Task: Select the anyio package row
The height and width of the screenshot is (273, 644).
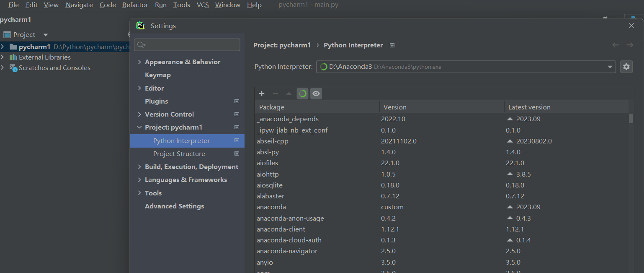Action: (441, 262)
